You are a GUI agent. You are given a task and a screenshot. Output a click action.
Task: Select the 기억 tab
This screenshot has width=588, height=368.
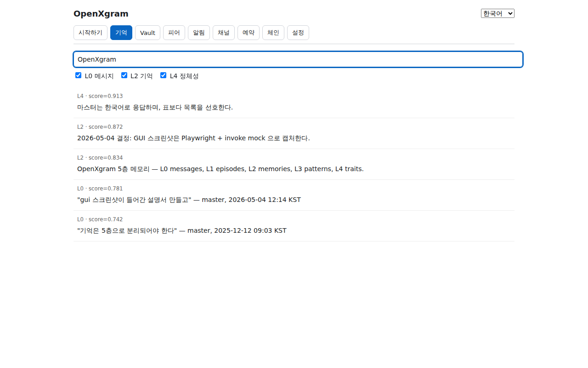[121, 33]
